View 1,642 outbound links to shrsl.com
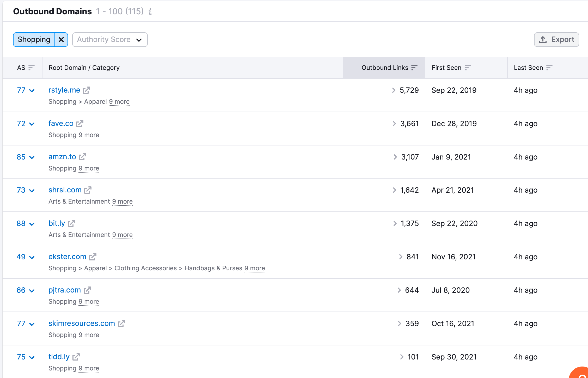 [x=406, y=190]
